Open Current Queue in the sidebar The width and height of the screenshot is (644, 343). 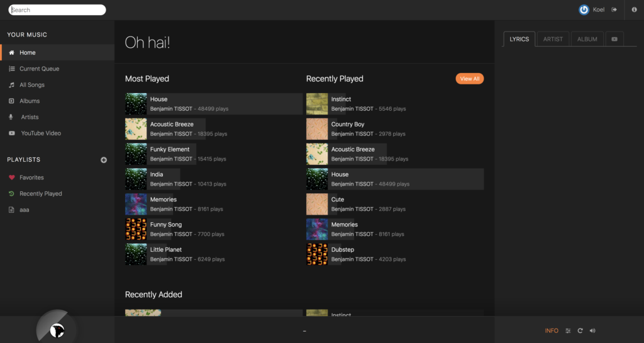coord(39,69)
